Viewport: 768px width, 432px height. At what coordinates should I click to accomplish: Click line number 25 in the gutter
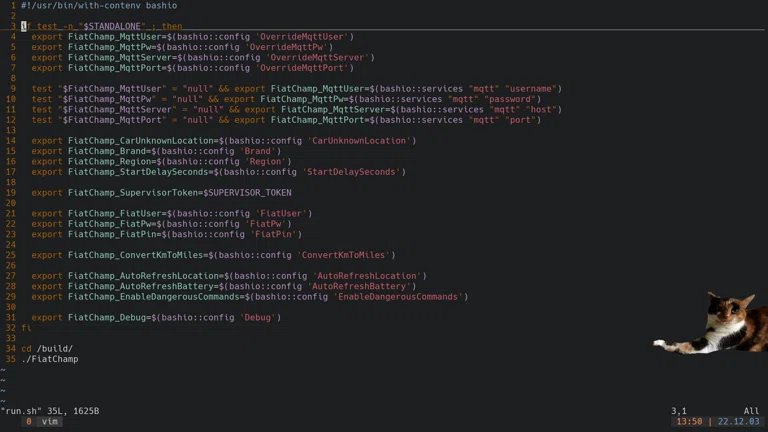[10, 255]
